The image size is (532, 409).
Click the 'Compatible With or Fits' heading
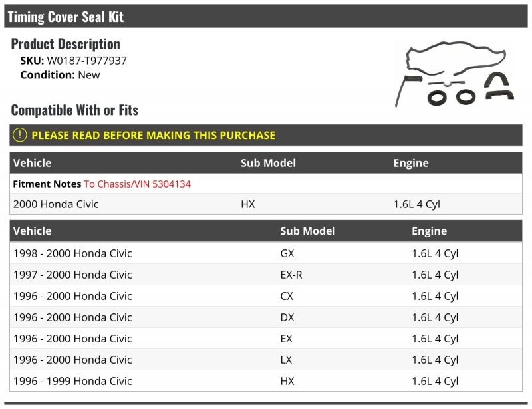click(74, 110)
